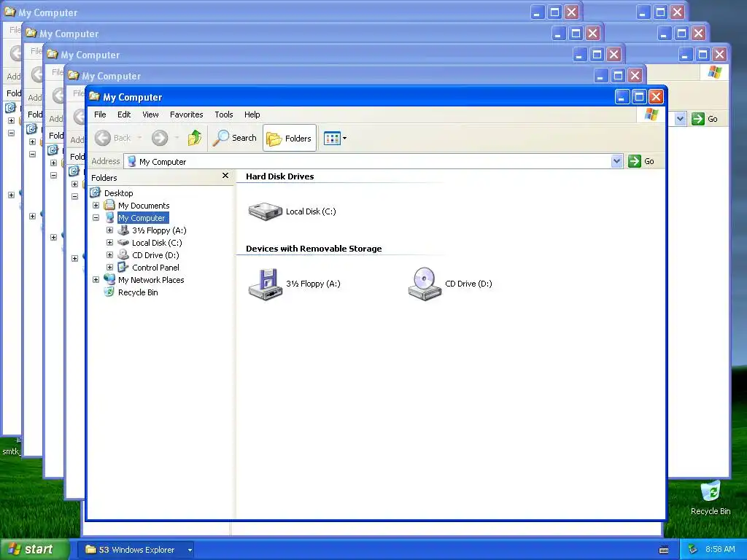Expand My Network Places in the tree

[x=96, y=279]
